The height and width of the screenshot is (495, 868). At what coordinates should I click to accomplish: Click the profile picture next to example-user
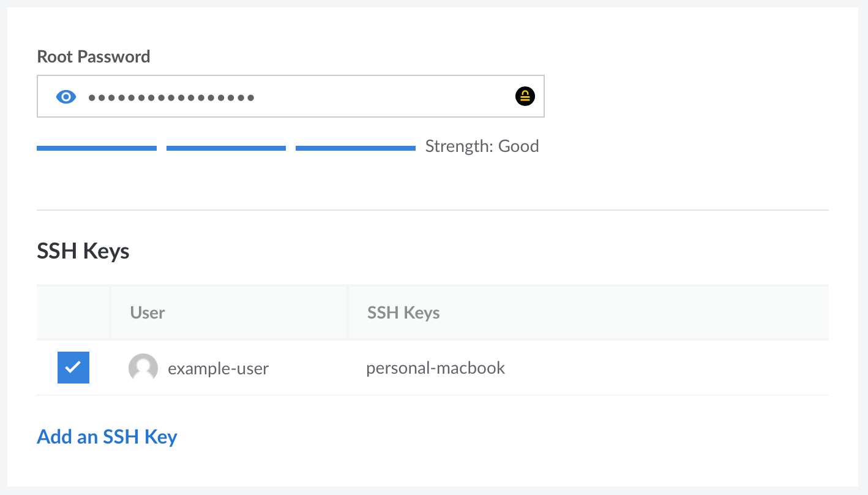[x=143, y=368]
